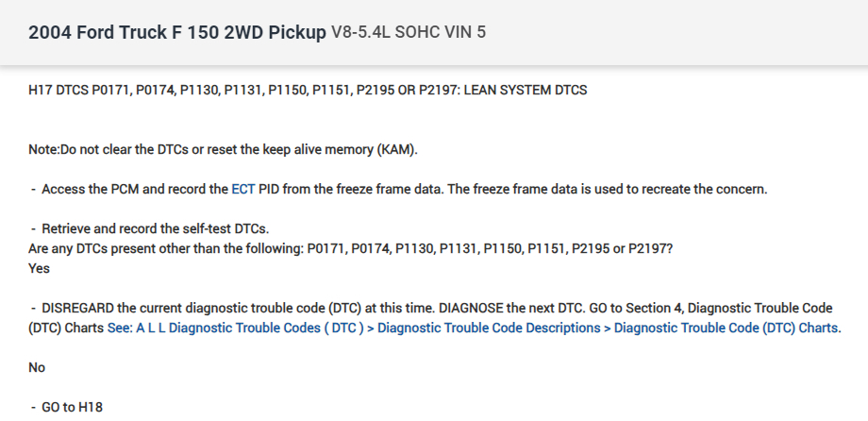Click the 'No' answer text
The height and width of the screenshot is (421, 868).
(x=37, y=368)
